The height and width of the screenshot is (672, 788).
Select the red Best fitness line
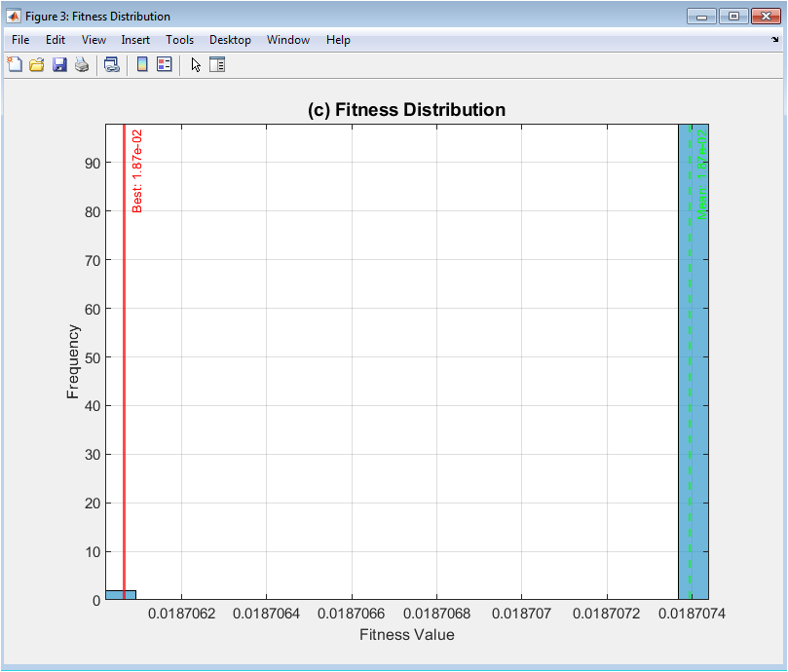tap(124, 390)
